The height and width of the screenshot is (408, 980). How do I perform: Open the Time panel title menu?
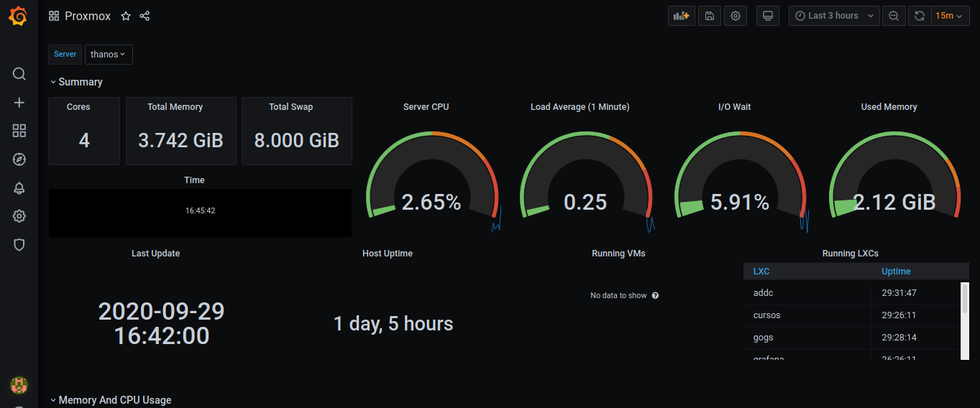(194, 180)
